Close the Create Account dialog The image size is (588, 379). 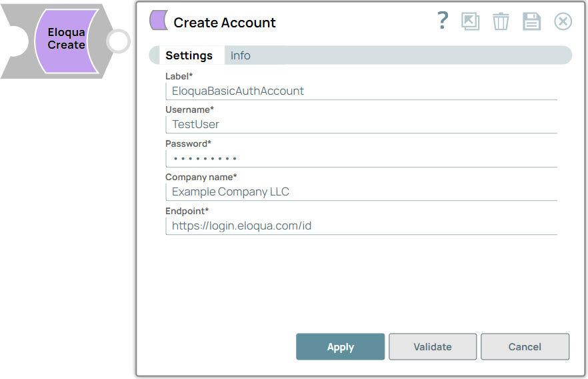pos(563,21)
